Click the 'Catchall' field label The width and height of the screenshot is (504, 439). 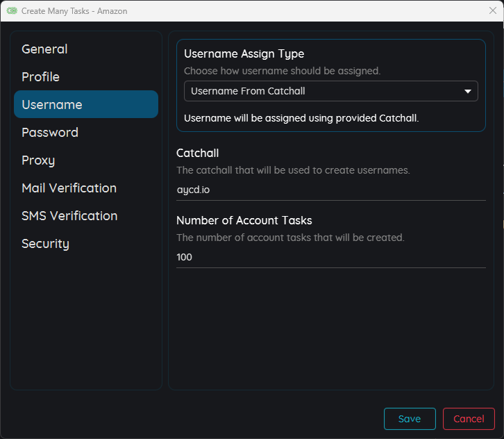point(198,153)
